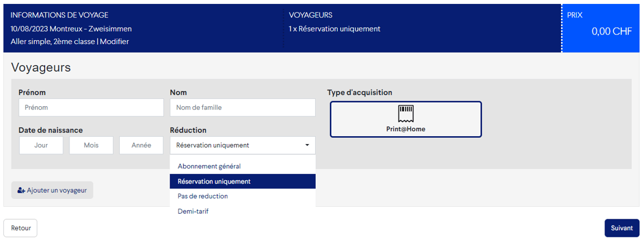Select Demi-tarif in the reduction list
Image resolution: width=644 pixels, height=243 pixels.
click(193, 211)
